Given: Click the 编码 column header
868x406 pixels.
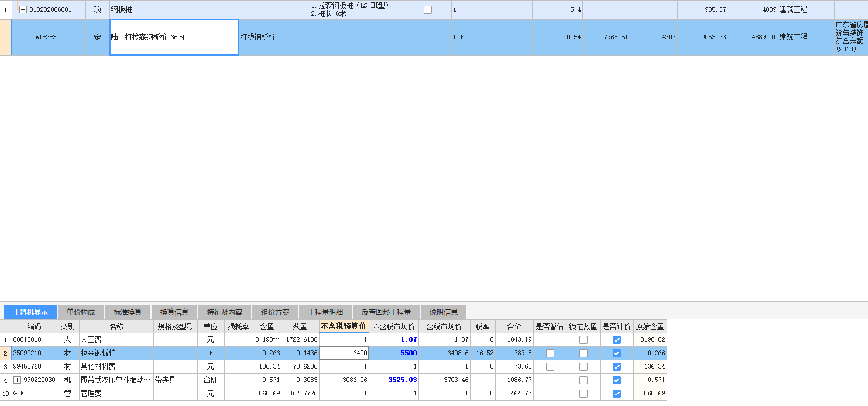Looking at the screenshot, I should (35, 326).
